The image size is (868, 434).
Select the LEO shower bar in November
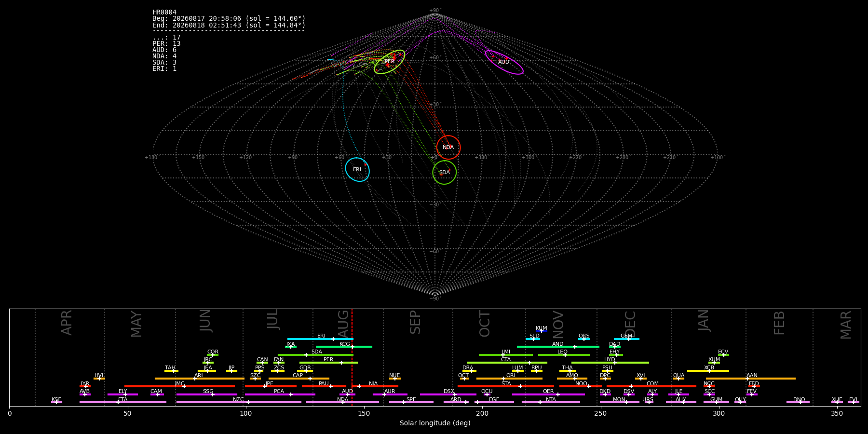(564, 355)
